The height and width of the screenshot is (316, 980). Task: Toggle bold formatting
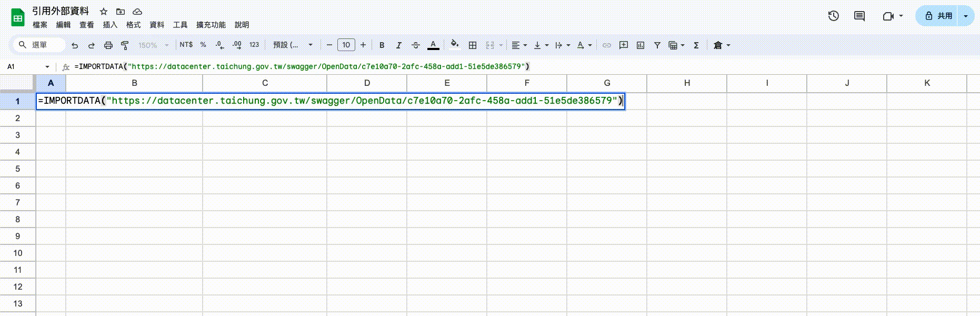point(382,45)
